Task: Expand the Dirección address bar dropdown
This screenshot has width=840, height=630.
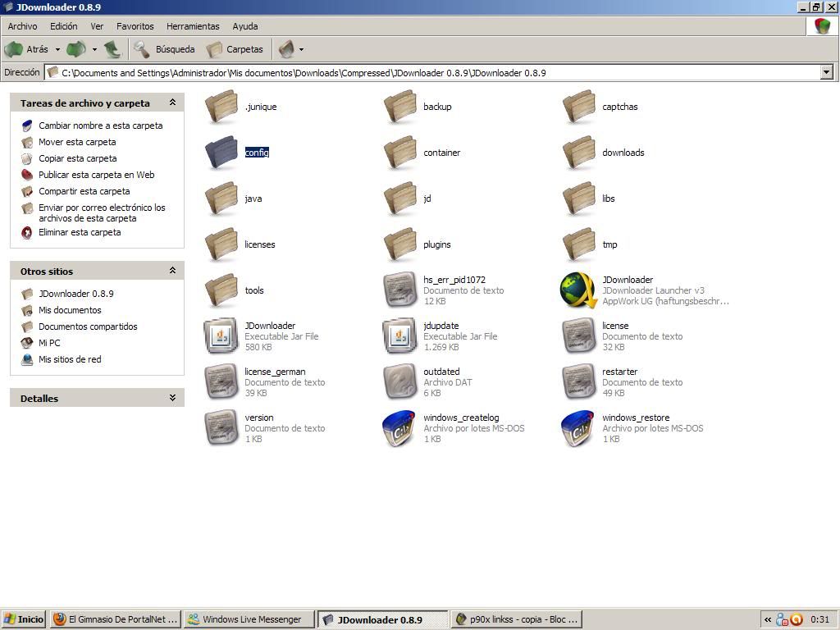Action: (827, 72)
